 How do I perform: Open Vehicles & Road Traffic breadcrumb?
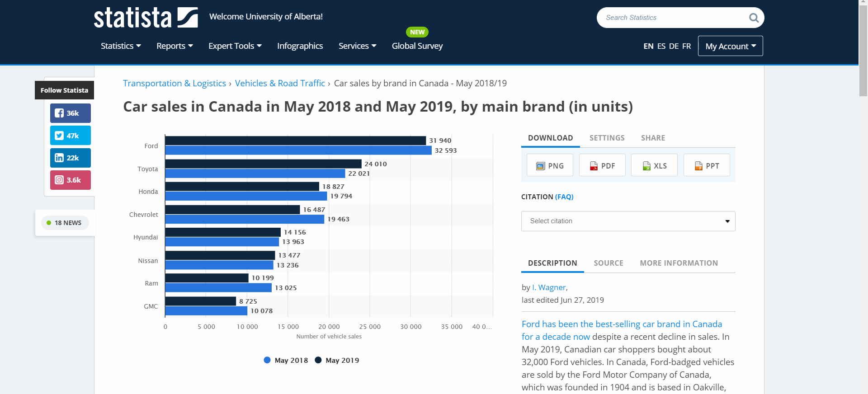[280, 83]
